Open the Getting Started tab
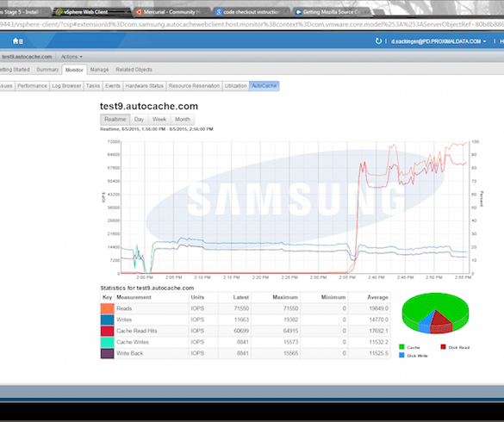 (x=15, y=70)
